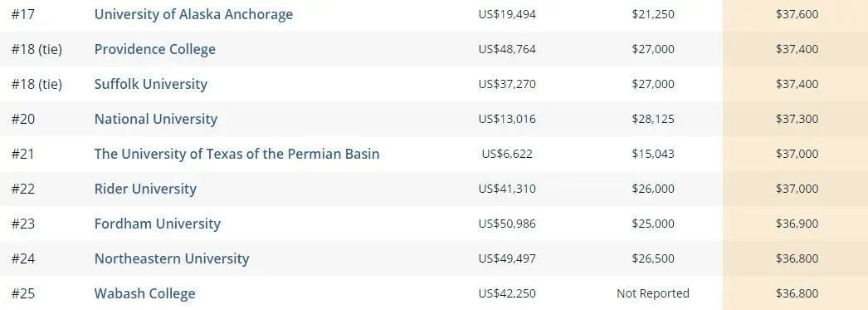
Task: Click the #22 rank label
Action: (22, 189)
